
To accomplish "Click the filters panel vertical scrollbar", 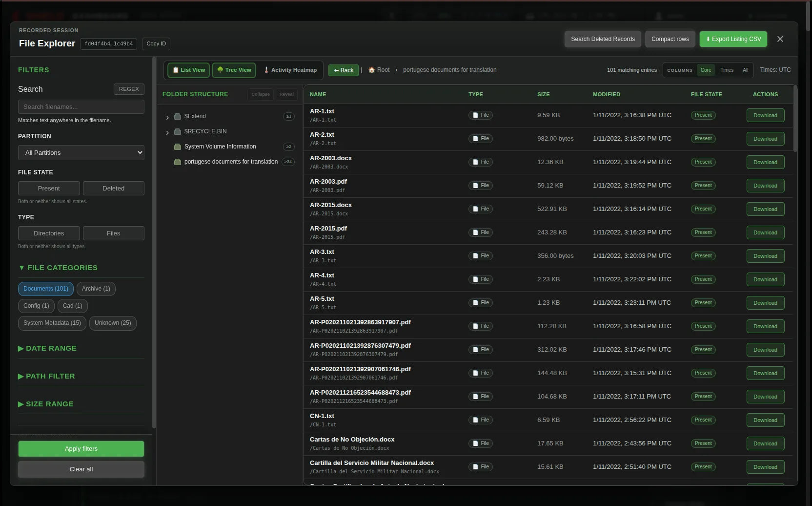I will coord(154,242).
